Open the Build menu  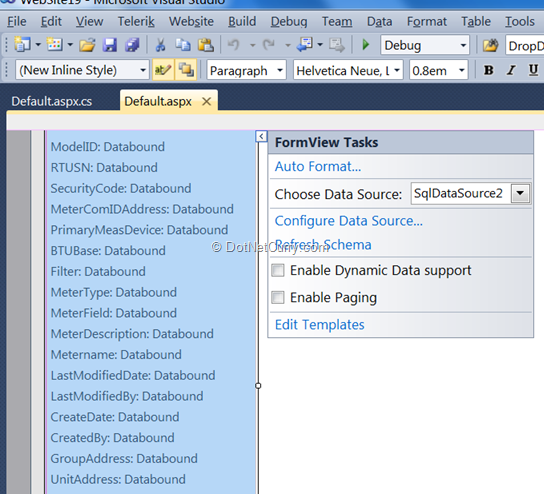[242, 22]
